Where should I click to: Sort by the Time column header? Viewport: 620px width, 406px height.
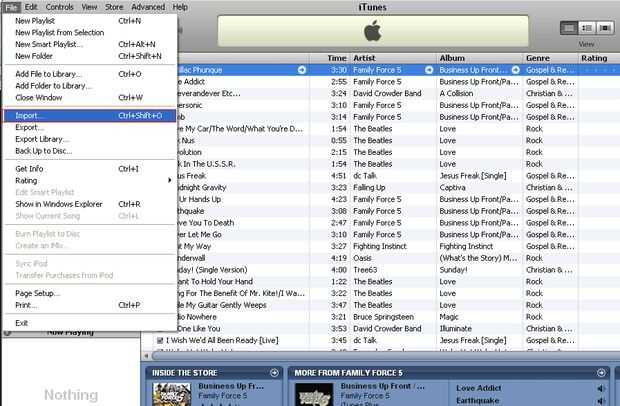[x=330, y=58]
